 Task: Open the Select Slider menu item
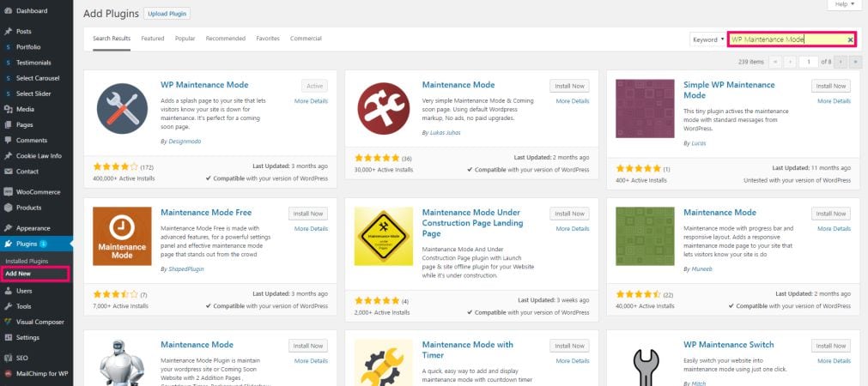[33, 93]
